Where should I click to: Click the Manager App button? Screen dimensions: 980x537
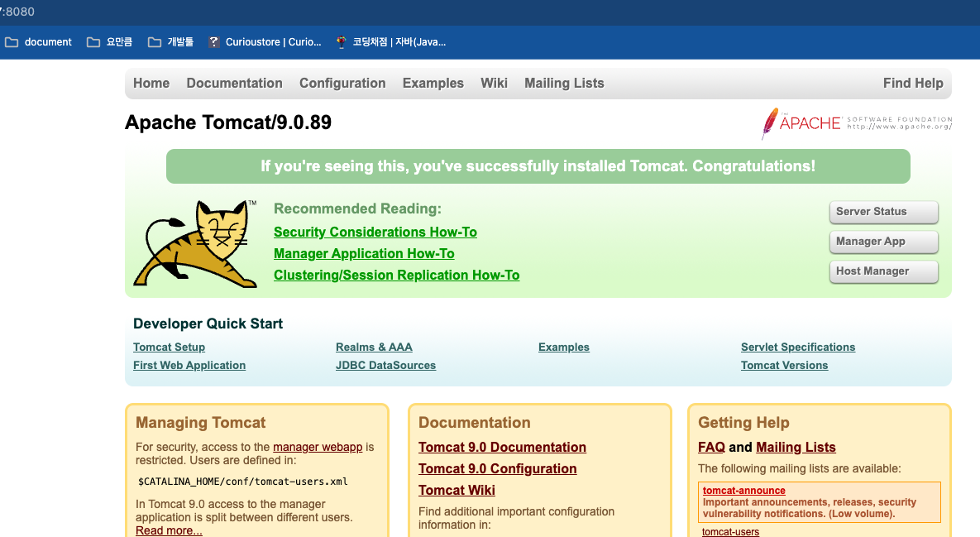[x=884, y=242]
